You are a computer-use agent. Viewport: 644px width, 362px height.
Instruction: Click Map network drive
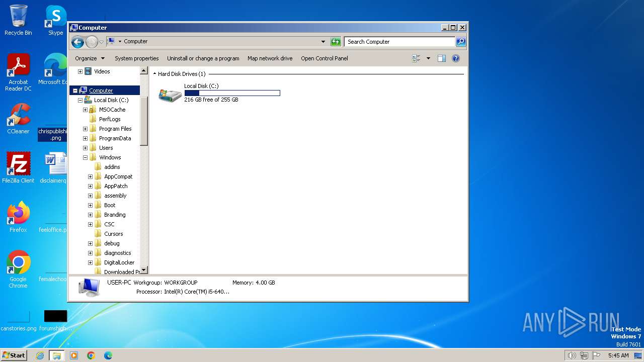click(270, 58)
